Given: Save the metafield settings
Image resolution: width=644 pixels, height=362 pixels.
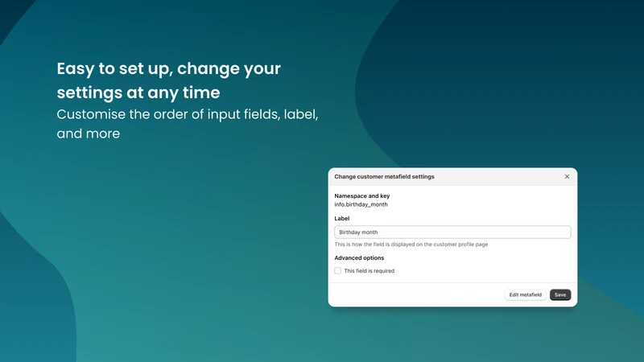Looking at the screenshot, I should point(560,294).
